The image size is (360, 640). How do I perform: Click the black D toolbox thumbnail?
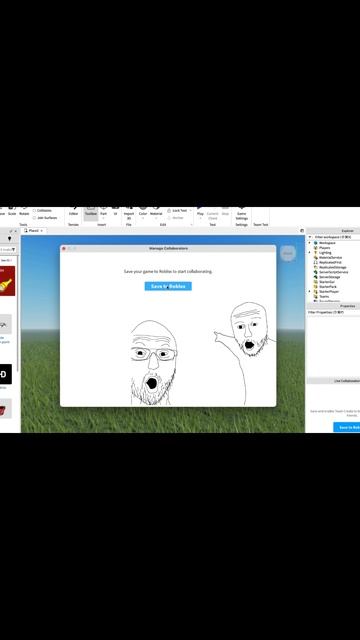point(5,374)
